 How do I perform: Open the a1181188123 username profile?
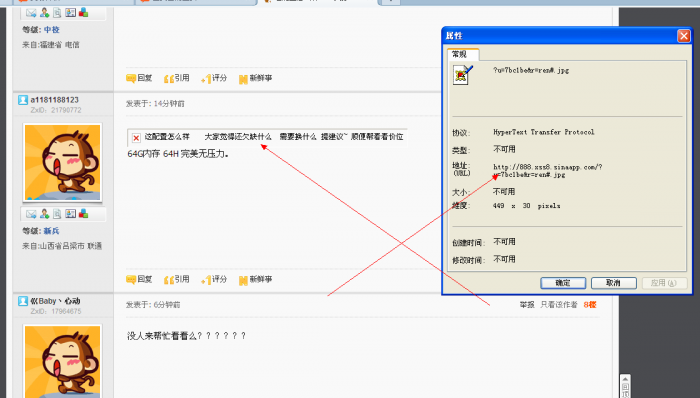(x=54, y=100)
